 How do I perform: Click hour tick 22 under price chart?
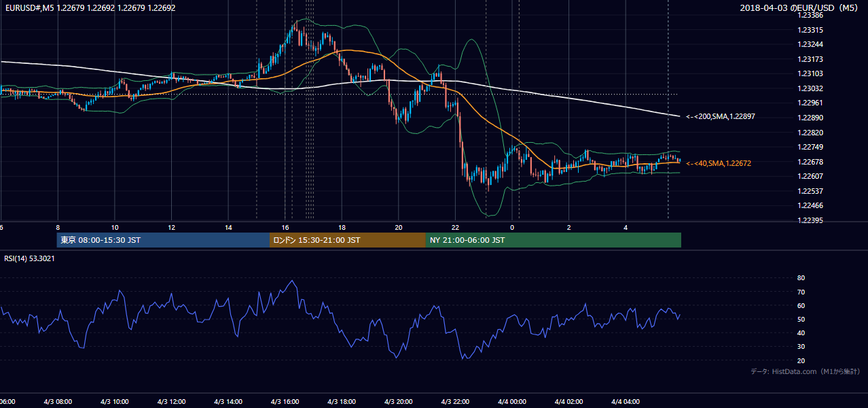coord(455,227)
